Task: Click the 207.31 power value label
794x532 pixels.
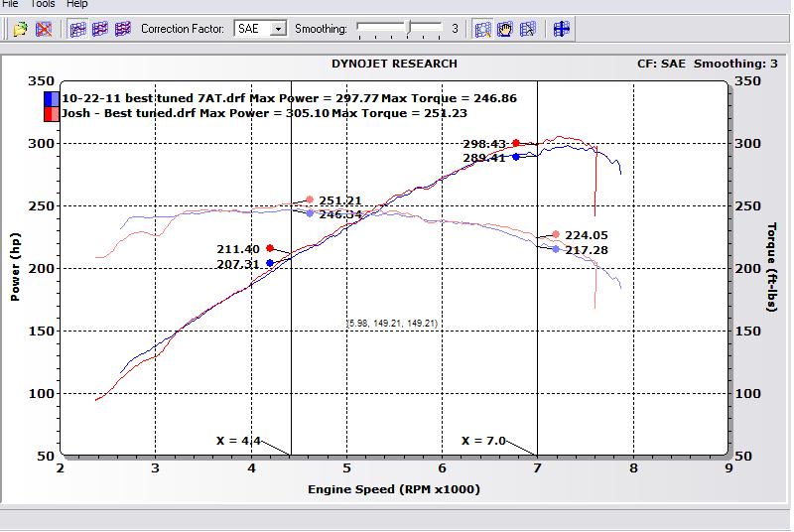Action: (x=238, y=264)
